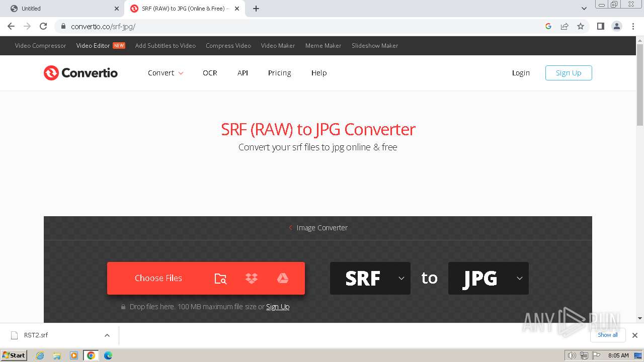Image resolution: width=644 pixels, height=362 pixels.
Task: Click Show all downloads
Action: coord(608,335)
